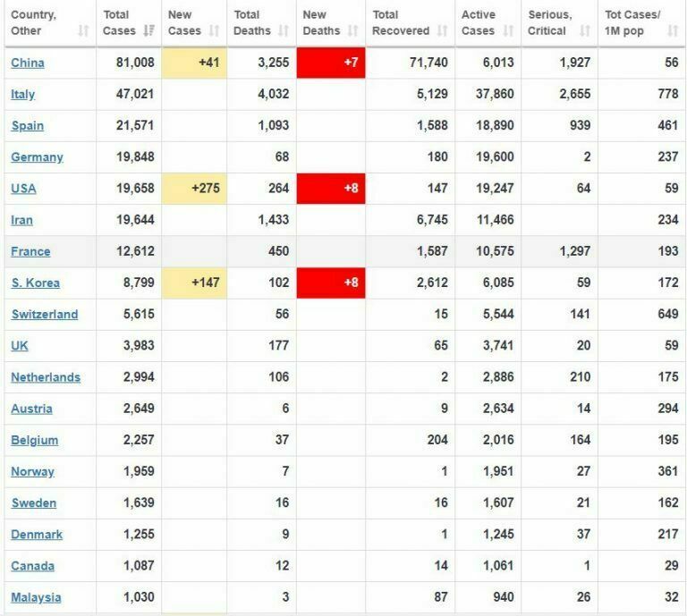Click China's red +7 new deaths cell
687x616 pixels.
330,63
